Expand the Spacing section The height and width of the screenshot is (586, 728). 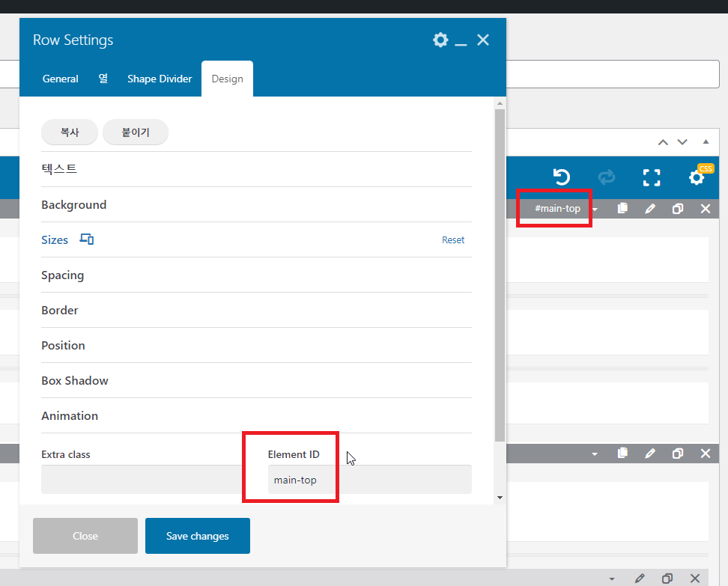point(256,275)
